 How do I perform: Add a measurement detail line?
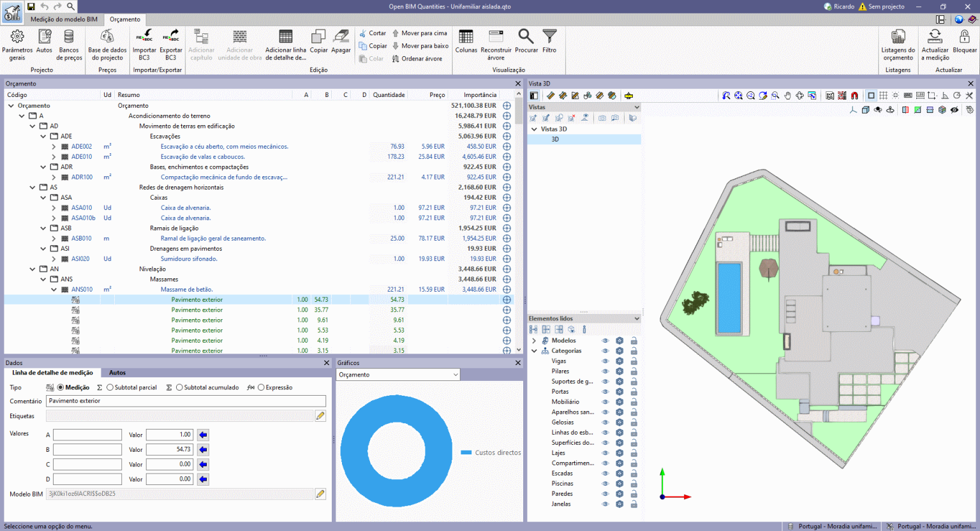click(x=286, y=45)
